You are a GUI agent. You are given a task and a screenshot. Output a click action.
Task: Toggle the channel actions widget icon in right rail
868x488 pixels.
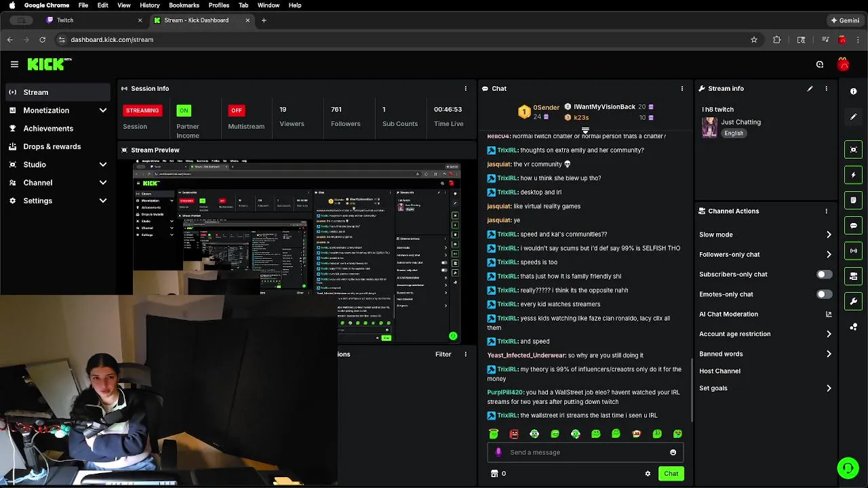point(853,276)
